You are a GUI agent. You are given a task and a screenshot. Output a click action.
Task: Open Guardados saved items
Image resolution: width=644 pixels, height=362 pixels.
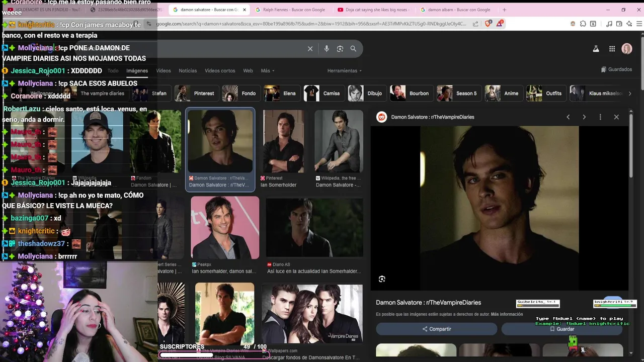point(616,69)
